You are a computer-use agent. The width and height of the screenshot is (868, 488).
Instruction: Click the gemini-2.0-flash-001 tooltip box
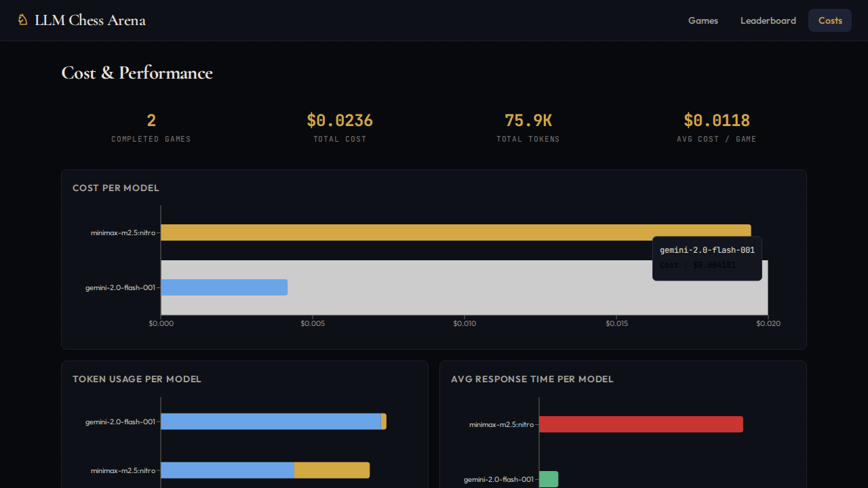(x=707, y=258)
